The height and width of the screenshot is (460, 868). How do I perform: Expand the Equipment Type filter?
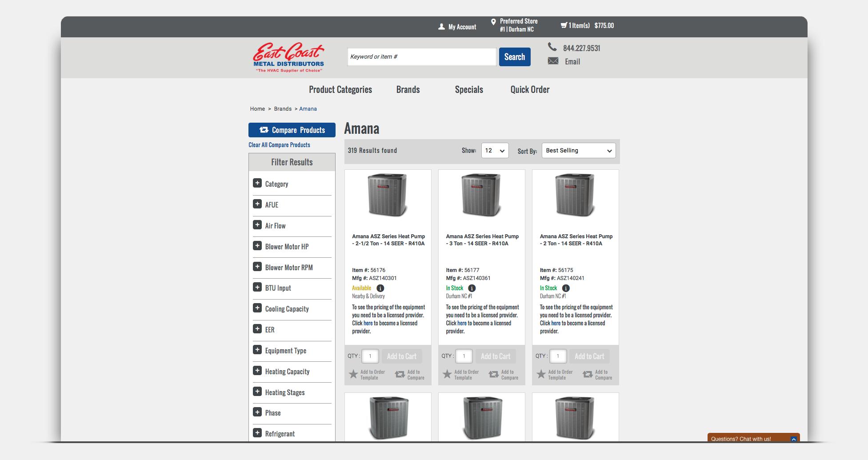pos(257,350)
